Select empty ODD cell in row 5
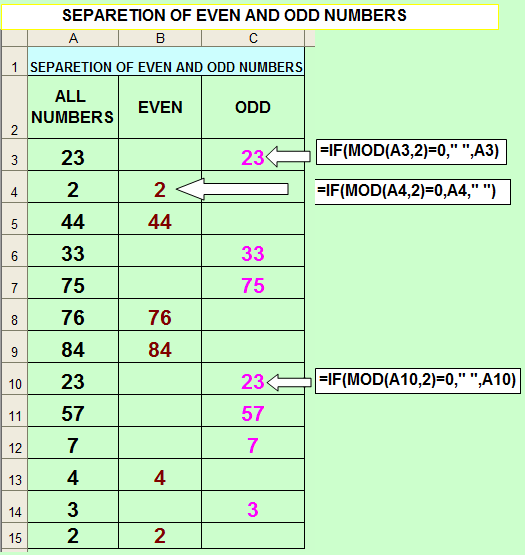The width and height of the screenshot is (525, 555). tap(253, 219)
